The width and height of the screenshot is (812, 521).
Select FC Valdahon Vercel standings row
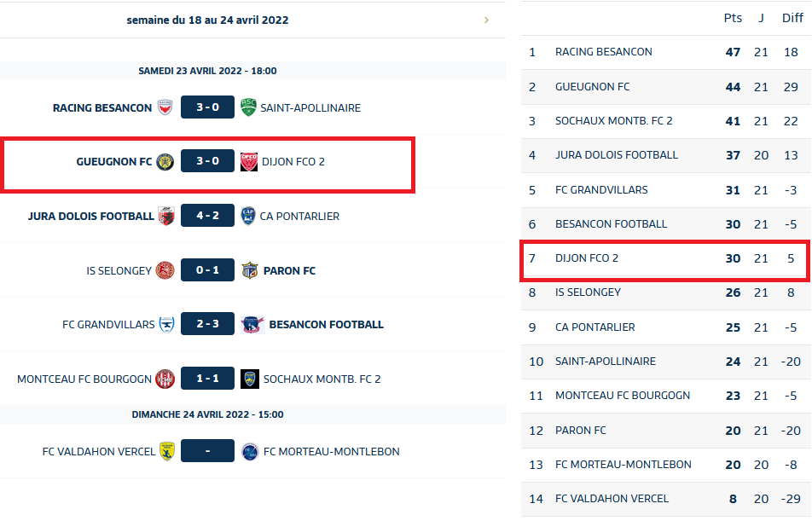pyautogui.click(x=612, y=499)
